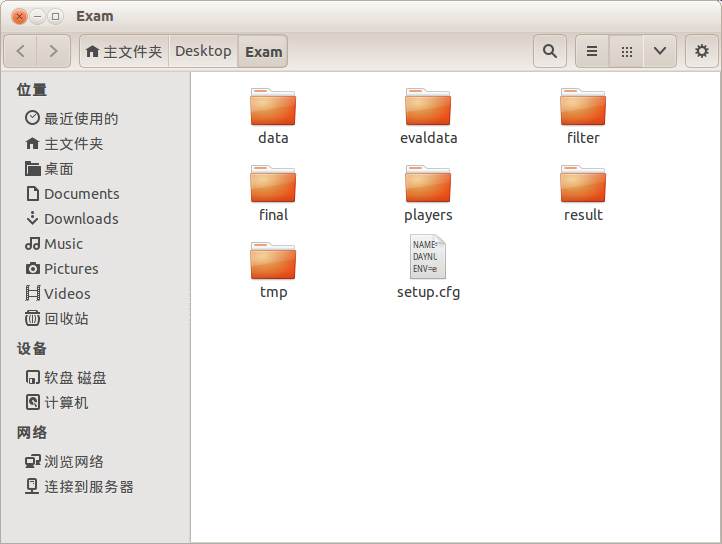The width and height of the screenshot is (722, 544).
Task: Open the evaldata folder
Action: point(428,107)
